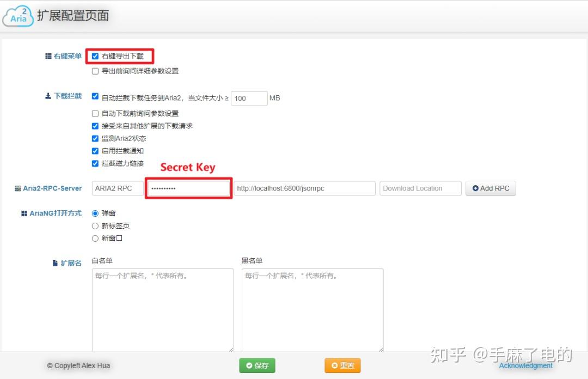Screen dimensions: 588x379
Task: Click the MB unit label
Action: pos(275,99)
